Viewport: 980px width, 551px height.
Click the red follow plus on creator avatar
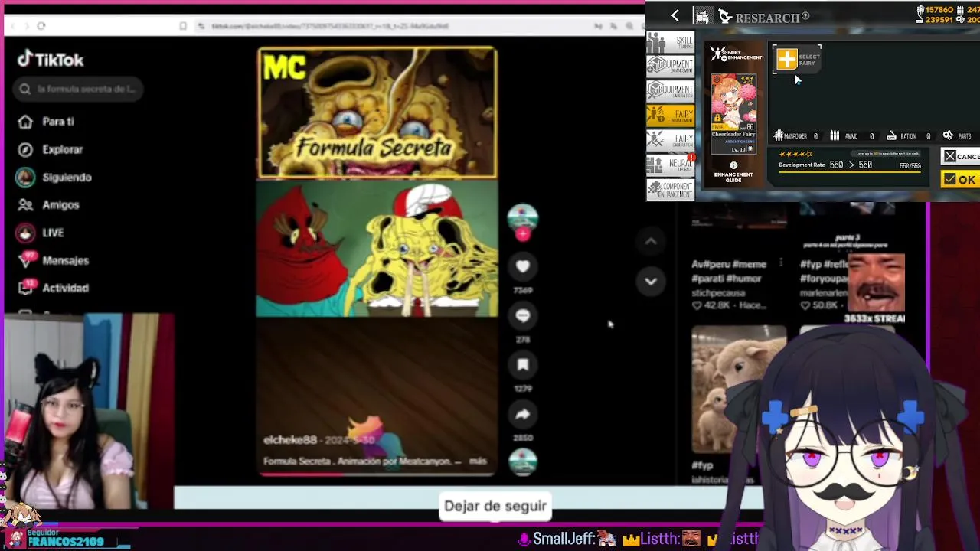click(x=523, y=234)
